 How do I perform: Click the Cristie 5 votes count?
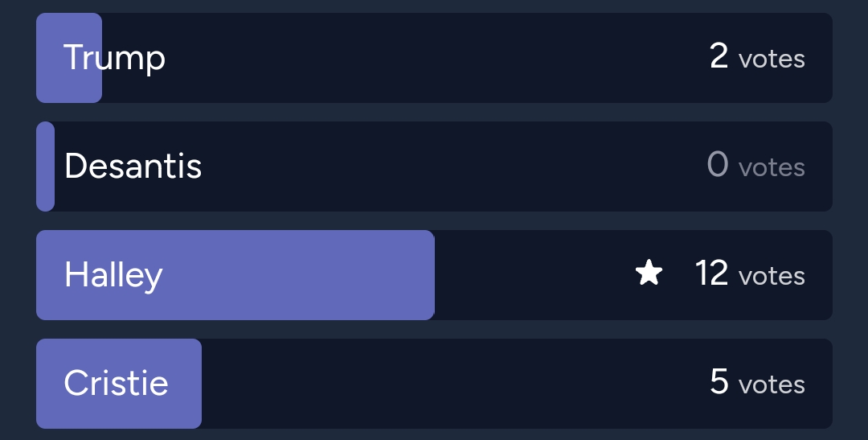(x=757, y=383)
